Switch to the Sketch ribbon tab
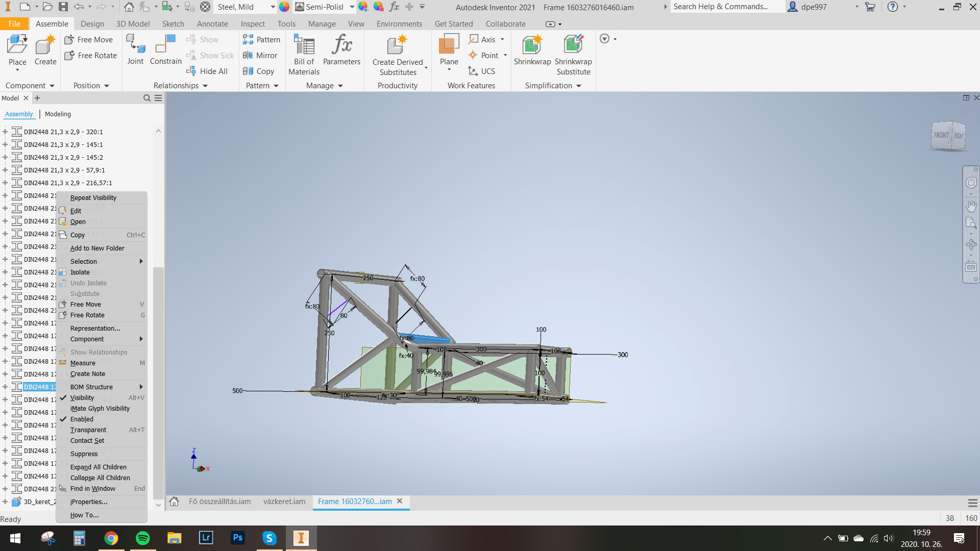Viewport: 980px width, 551px height. coord(173,23)
